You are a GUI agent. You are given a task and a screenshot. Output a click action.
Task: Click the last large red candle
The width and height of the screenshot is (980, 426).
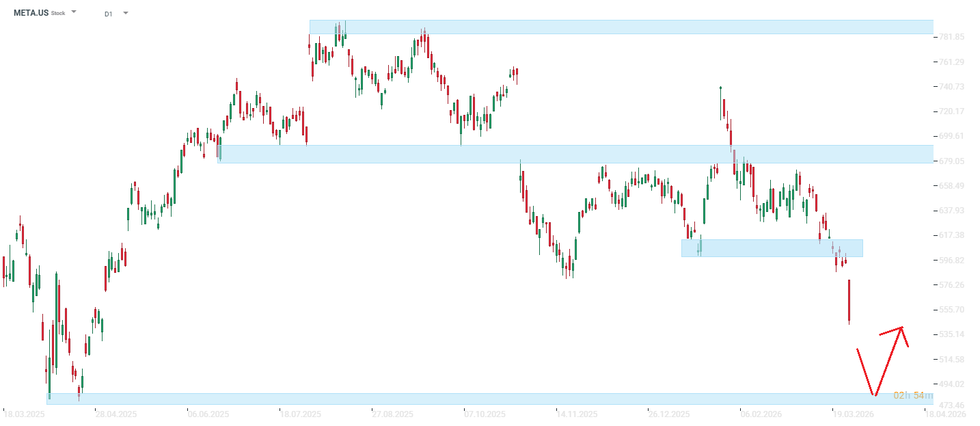click(x=849, y=301)
